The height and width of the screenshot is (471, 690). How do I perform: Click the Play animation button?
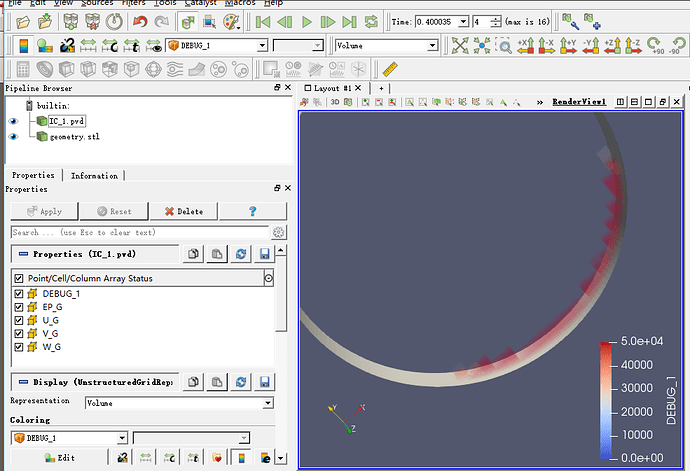point(307,21)
